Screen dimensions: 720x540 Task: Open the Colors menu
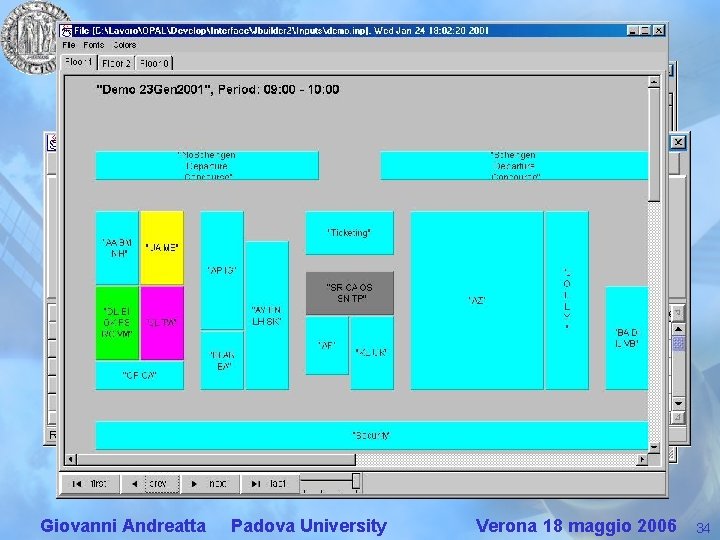(x=124, y=45)
